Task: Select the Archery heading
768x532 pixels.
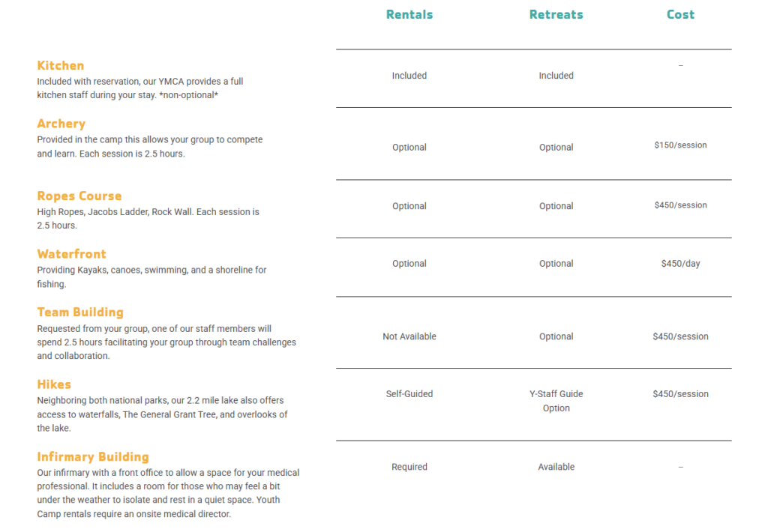Action: click(61, 124)
